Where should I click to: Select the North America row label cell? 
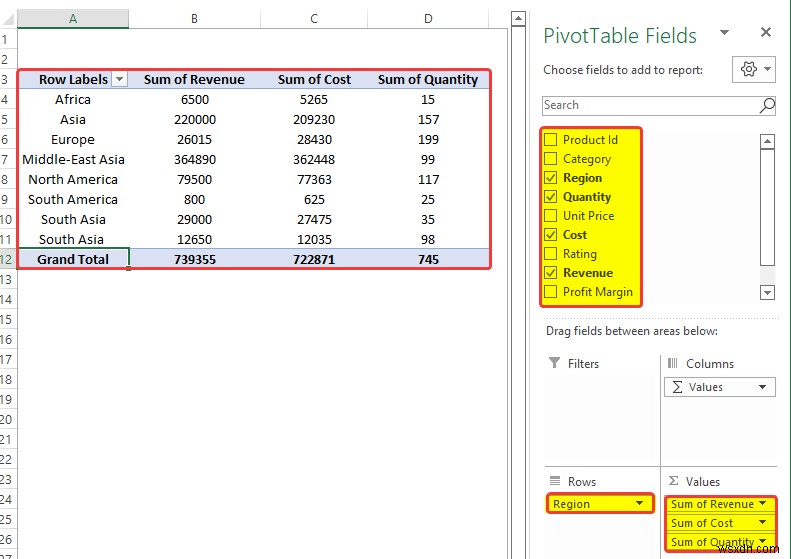tap(73, 179)
